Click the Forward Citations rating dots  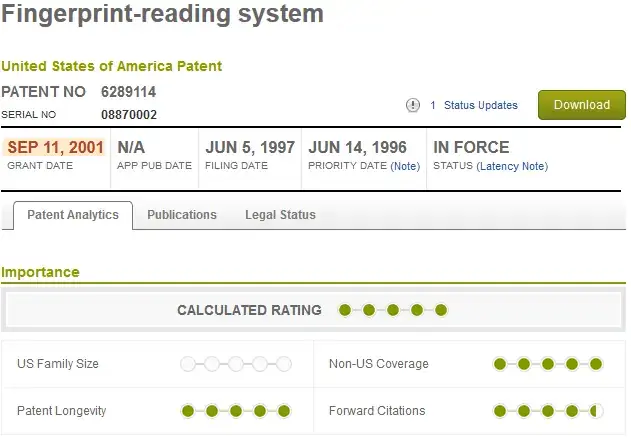click(x=548, y=410)
